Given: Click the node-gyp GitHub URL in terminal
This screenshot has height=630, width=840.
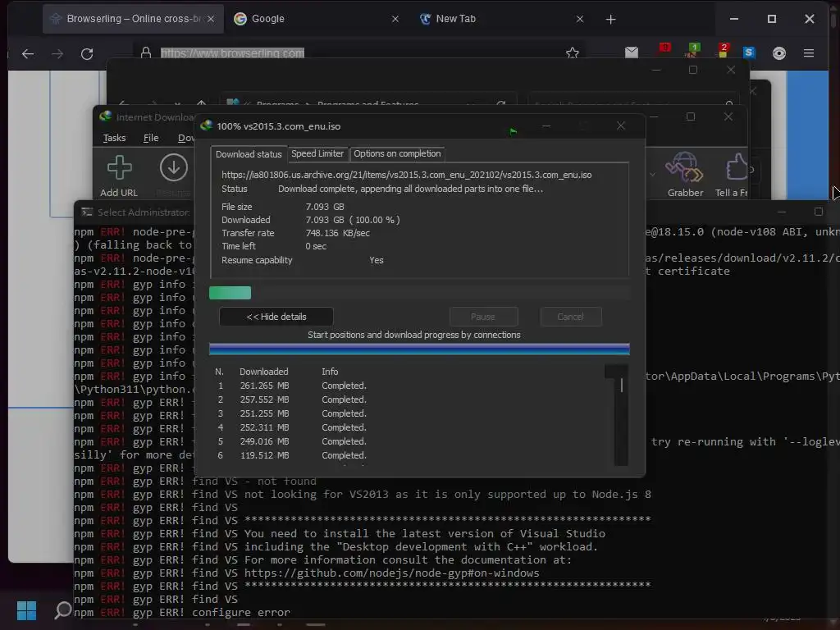Looking at the screenshot, I should click(x=391, y=573).
